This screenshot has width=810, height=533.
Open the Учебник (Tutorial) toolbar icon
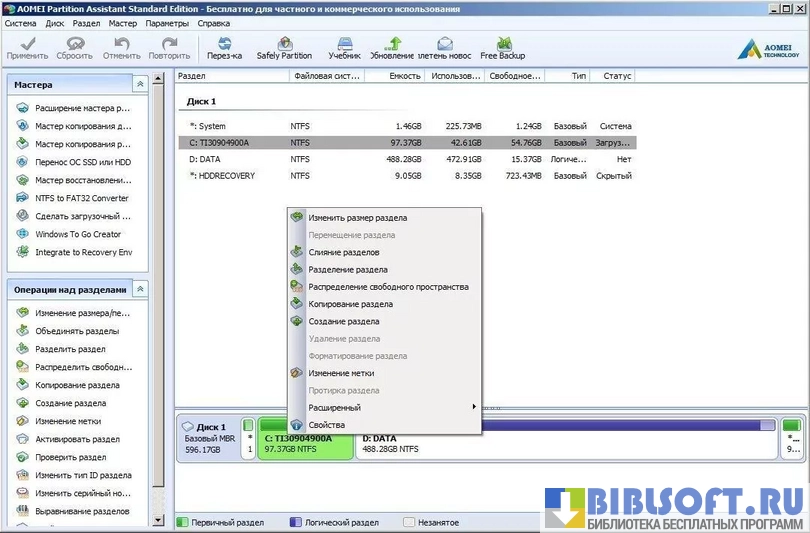[x=345, y=48]
